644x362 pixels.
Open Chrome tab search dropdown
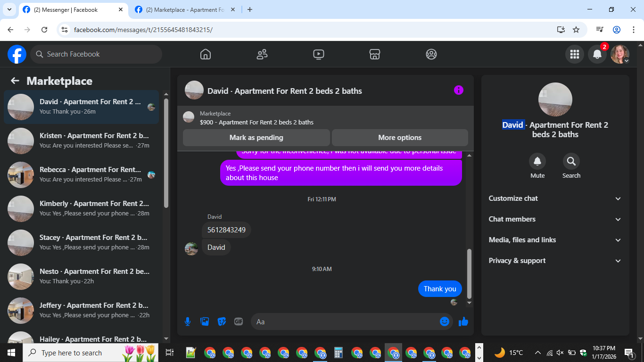pos(9,9)
